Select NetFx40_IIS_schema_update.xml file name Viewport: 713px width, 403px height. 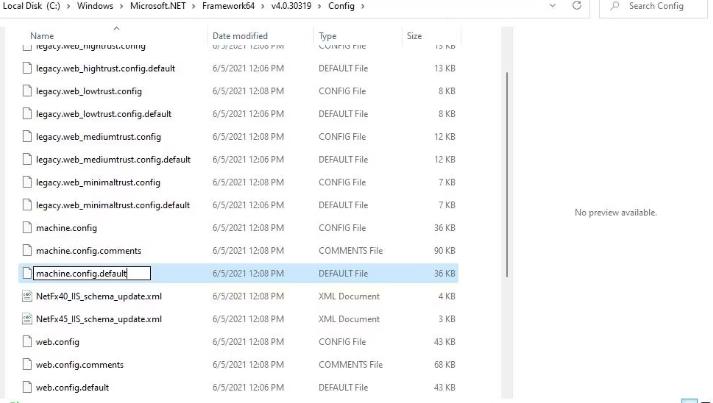click(99, 296)
